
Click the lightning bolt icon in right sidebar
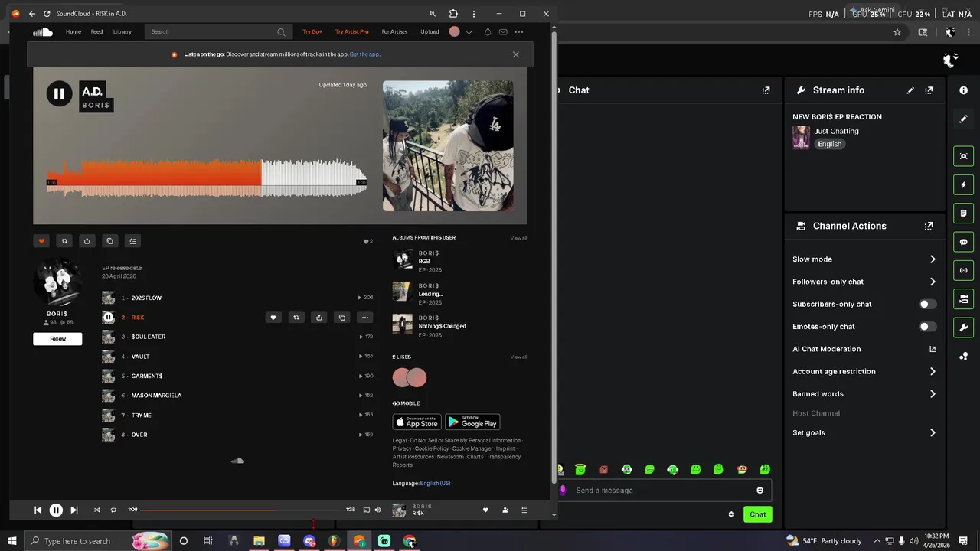964,185
